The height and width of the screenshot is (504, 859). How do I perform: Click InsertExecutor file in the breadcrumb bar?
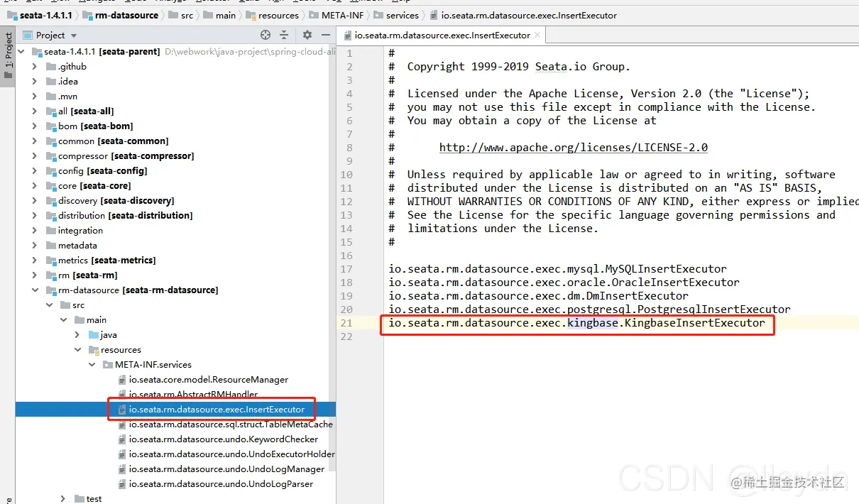coord(523,15)
